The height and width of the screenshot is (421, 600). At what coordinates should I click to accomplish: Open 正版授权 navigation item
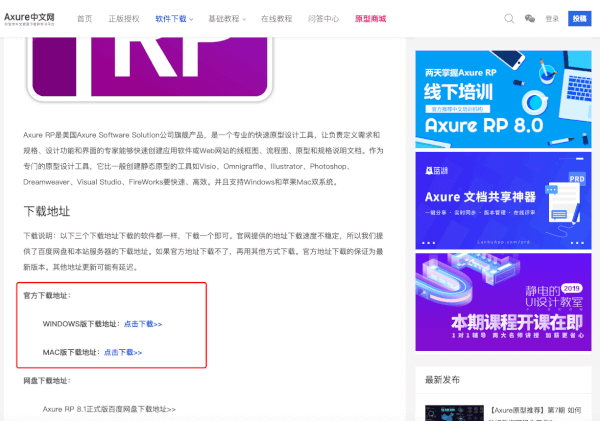(124, 19)
